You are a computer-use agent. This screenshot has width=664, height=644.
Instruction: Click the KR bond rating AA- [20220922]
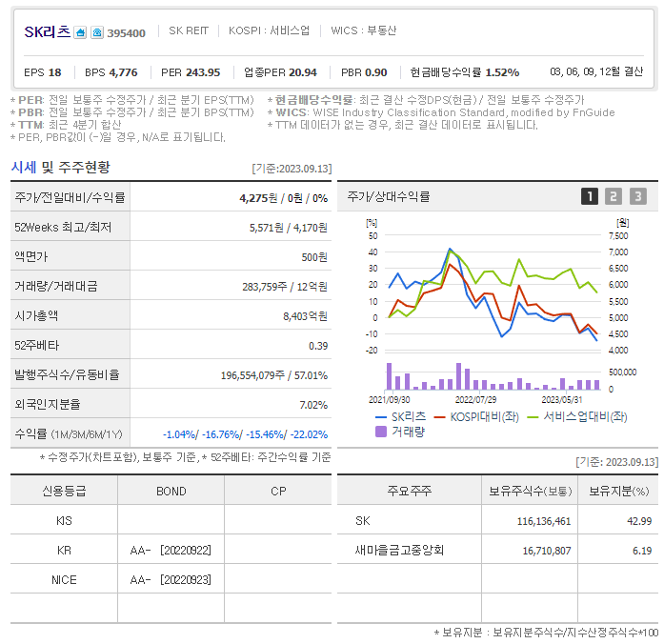[171, 551]
